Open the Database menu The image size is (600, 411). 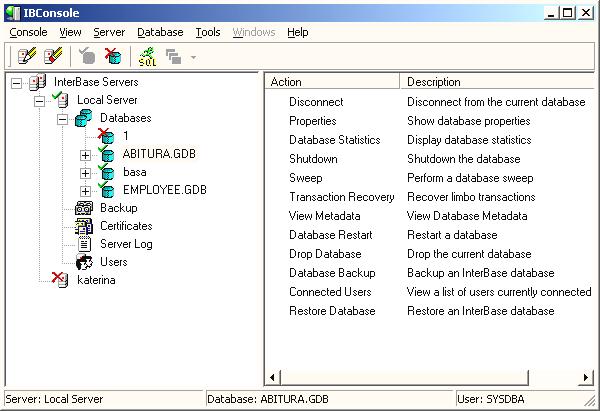click(160, 32)
